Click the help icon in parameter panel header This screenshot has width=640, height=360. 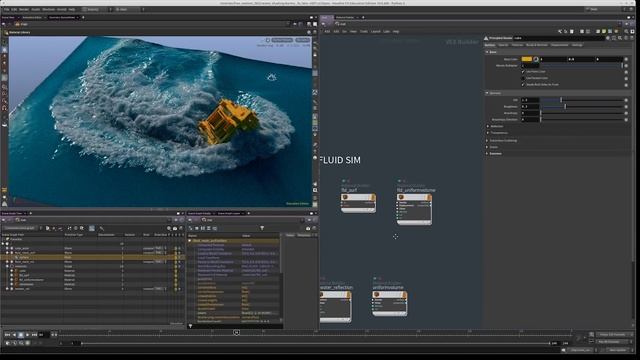tap(632, 38)
